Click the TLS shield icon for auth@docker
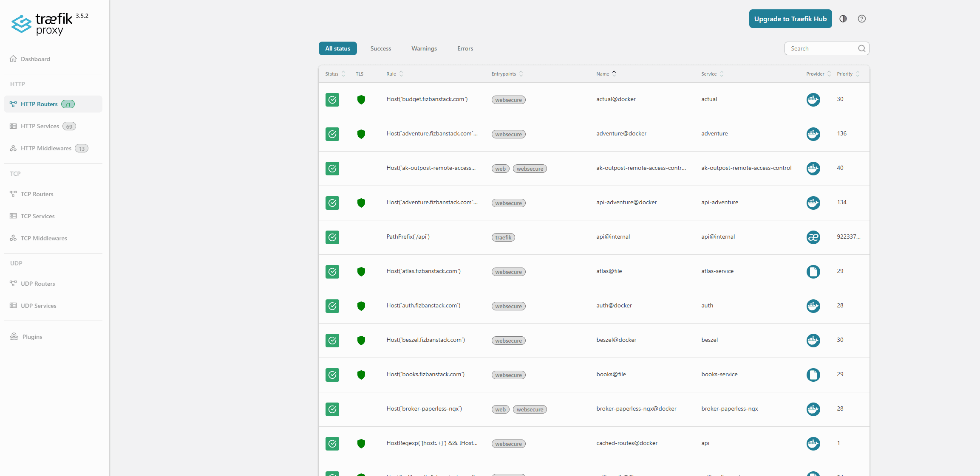This screenshot has height=476, width=980. point(361,306)
